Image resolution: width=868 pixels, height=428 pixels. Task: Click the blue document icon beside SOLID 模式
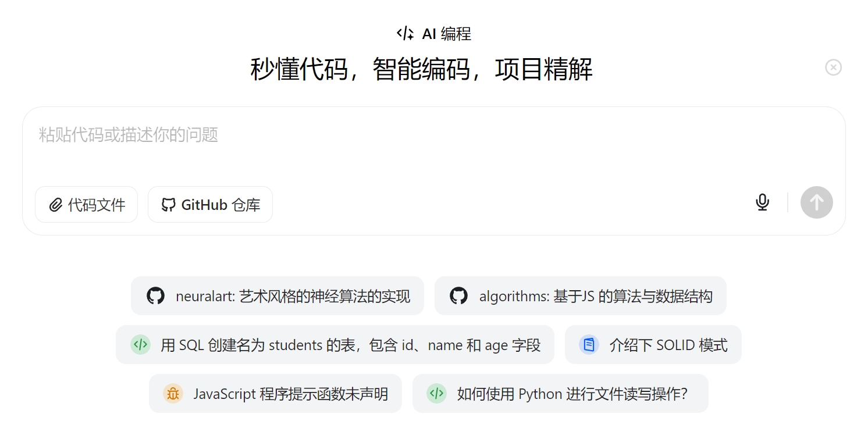pyautogui.click(x=589, y=345)
